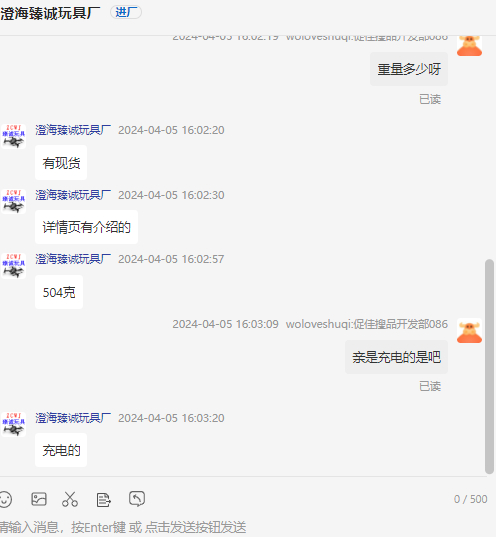This screenshot has width=496, height=537.
Task: Select the scissors screenshot tool
Action: click(70, 499)
